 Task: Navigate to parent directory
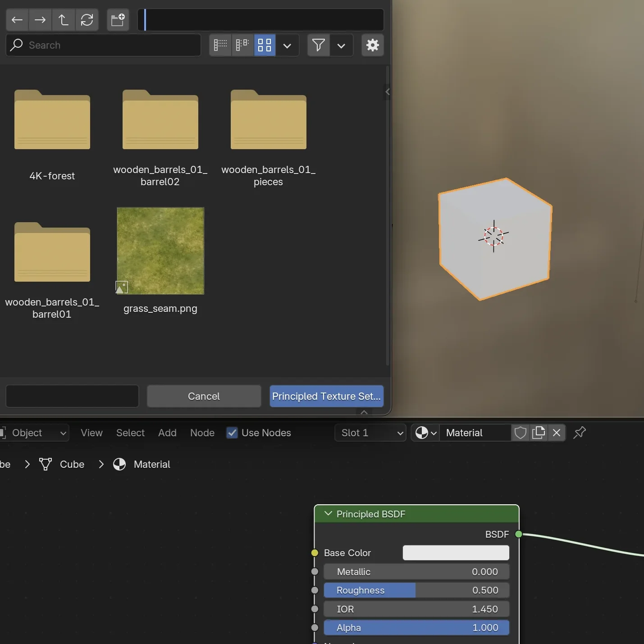tap(64, 20)
